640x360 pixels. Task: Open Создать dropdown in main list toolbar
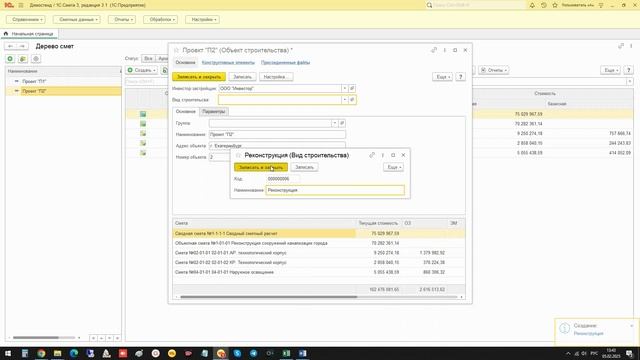click(x=141, y=70)
